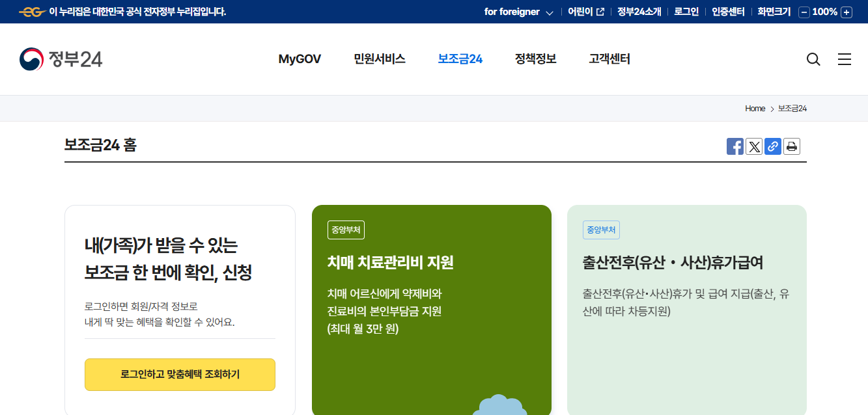Open the hamburger all-menu icon
This screenshot has width=868, height=415.
point(845,59)
